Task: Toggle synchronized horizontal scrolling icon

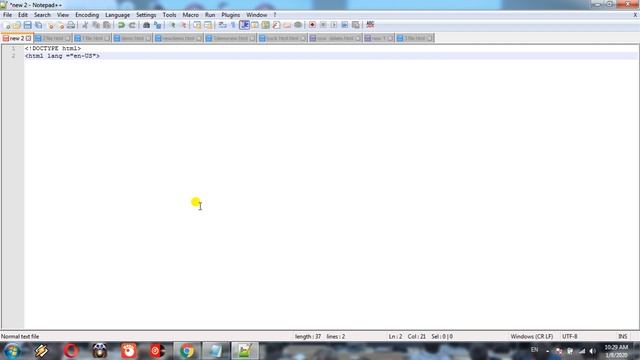Action: [x=208, y=25]
